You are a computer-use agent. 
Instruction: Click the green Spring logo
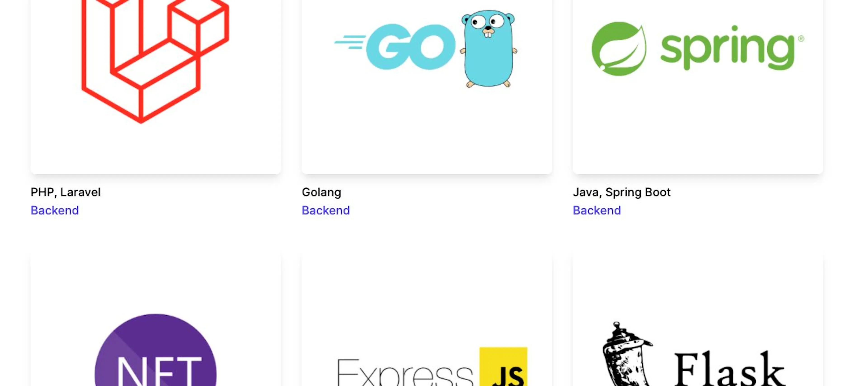(x=698, y=49)
